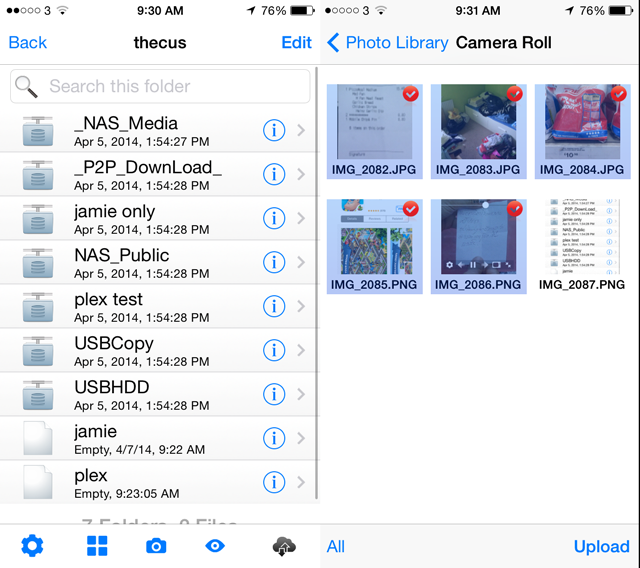Show info for _NAS_Media folder

(x=274, y=130)
